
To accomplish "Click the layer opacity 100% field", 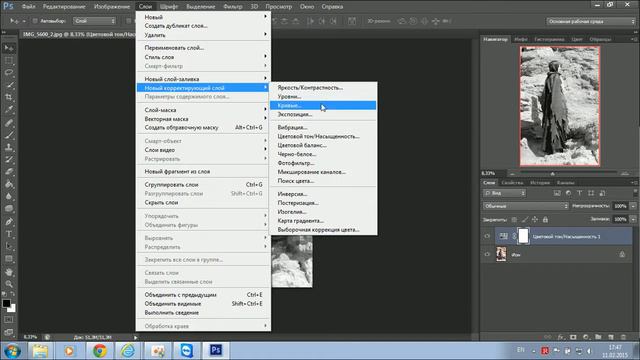I will (620, 206).
